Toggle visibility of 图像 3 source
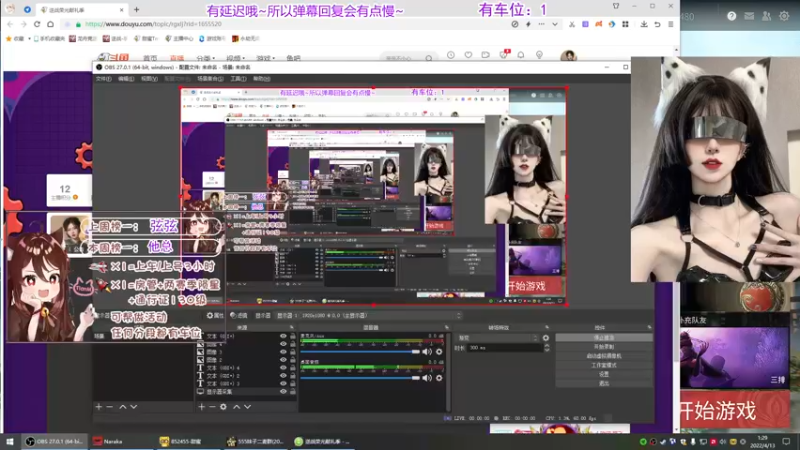Viewport: 800px width, 450px height. point(283,352)
